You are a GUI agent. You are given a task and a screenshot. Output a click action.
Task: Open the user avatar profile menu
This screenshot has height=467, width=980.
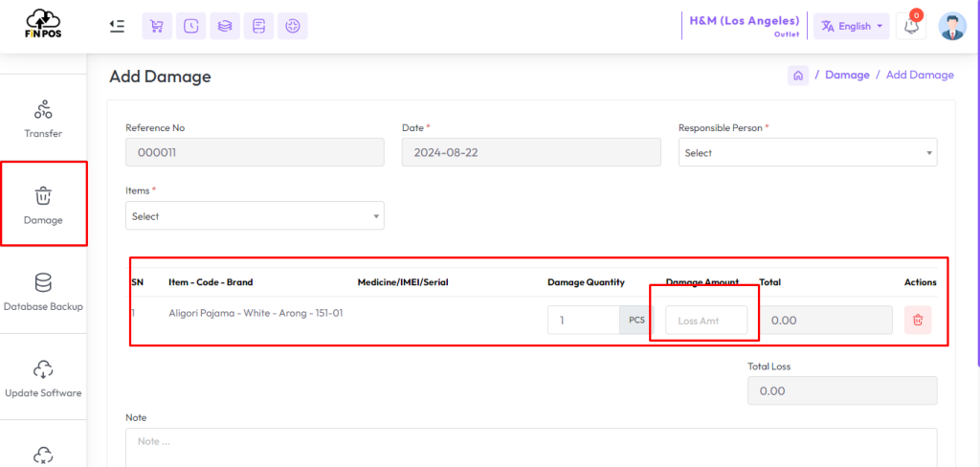click(952, 26)
